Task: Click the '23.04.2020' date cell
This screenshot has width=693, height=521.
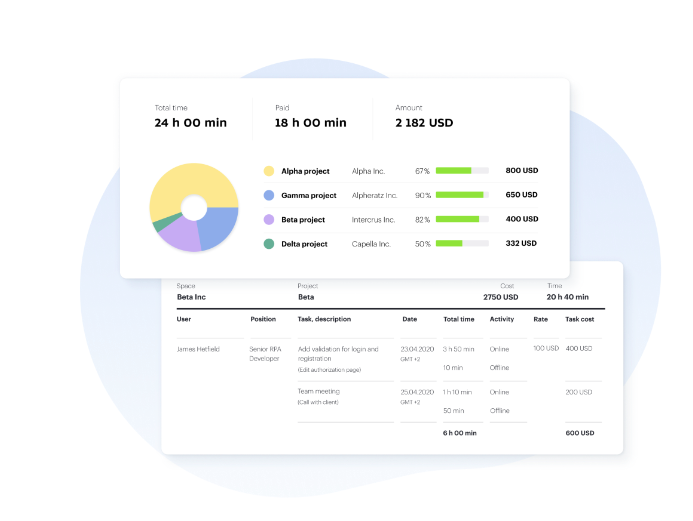Action: point(417,349)
